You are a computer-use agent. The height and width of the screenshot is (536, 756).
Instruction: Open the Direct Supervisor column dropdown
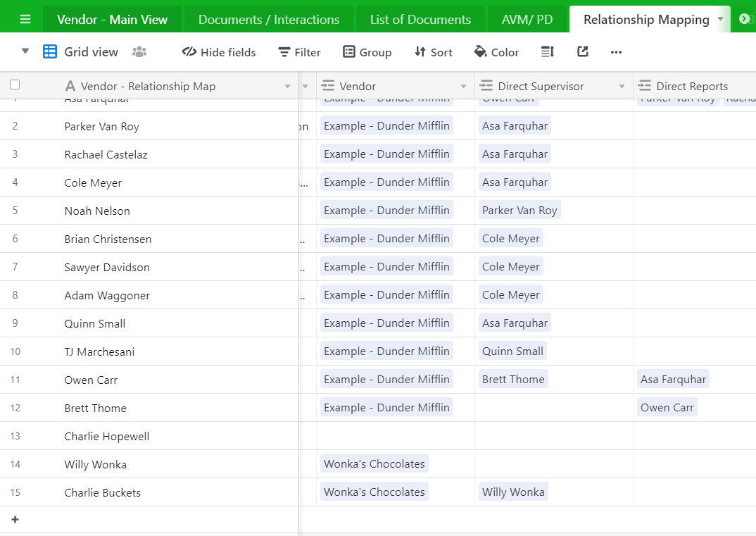(622, 87)
